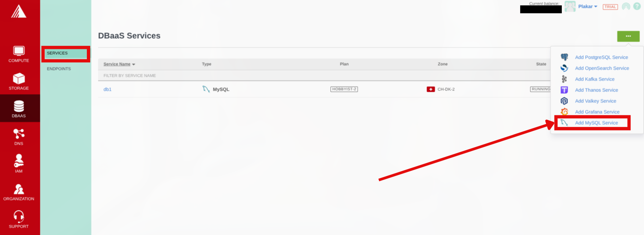Click the Exoscale logo at top left
The width and height of the screenshot is (644, 235).
18,11
